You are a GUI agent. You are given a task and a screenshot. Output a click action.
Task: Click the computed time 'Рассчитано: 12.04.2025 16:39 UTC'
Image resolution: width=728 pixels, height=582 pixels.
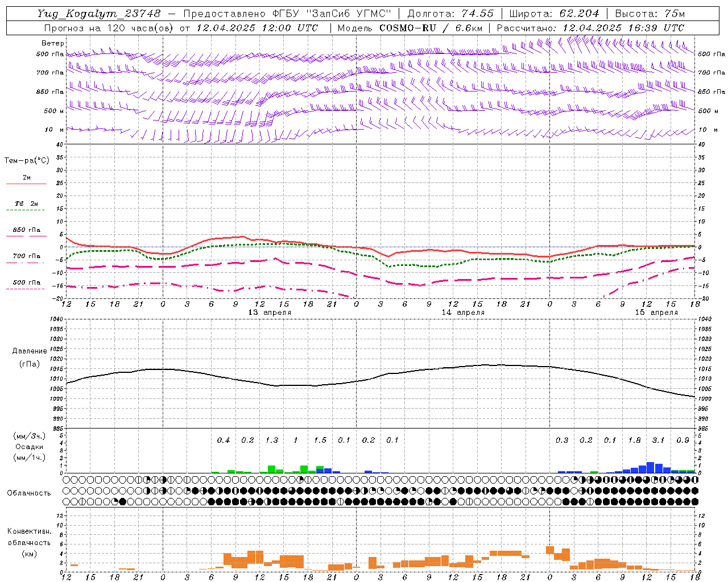coord(590,28)
